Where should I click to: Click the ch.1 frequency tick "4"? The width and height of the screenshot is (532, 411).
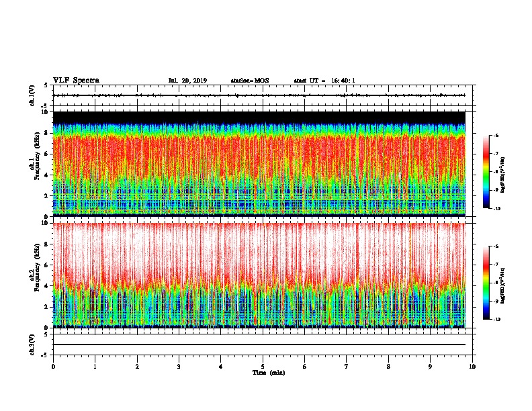(46, 175)
